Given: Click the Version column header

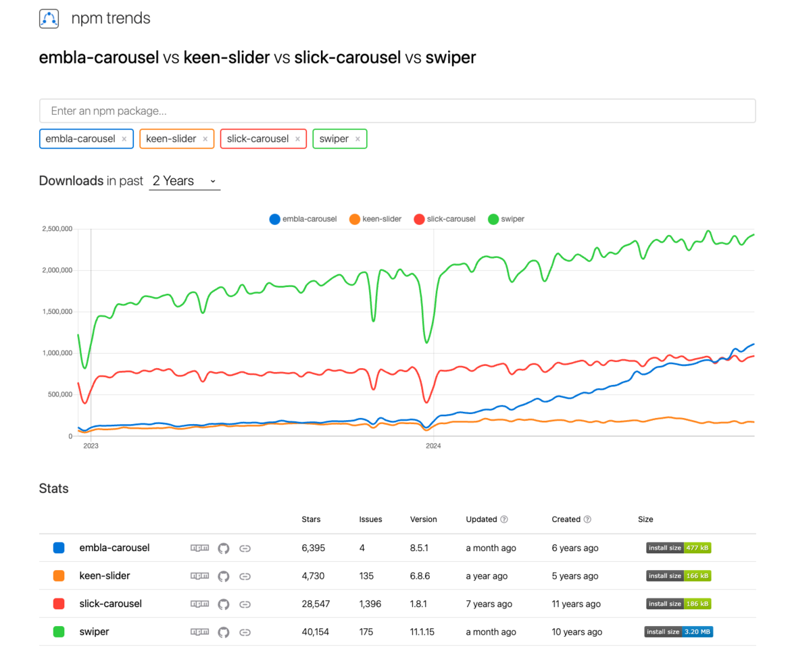Looking at the screenshot, I should [x=424, y=519].
